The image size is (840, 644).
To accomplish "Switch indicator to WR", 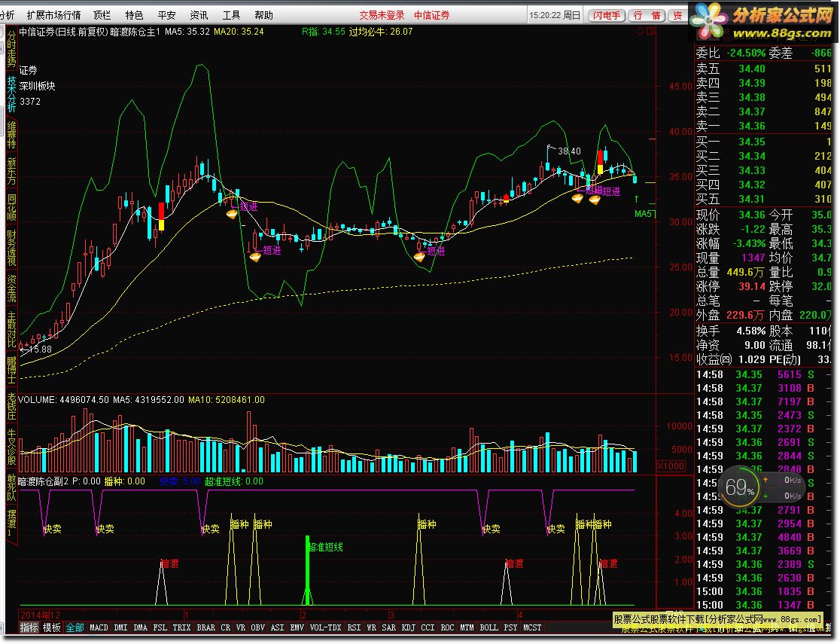I will tap(371, 627).
